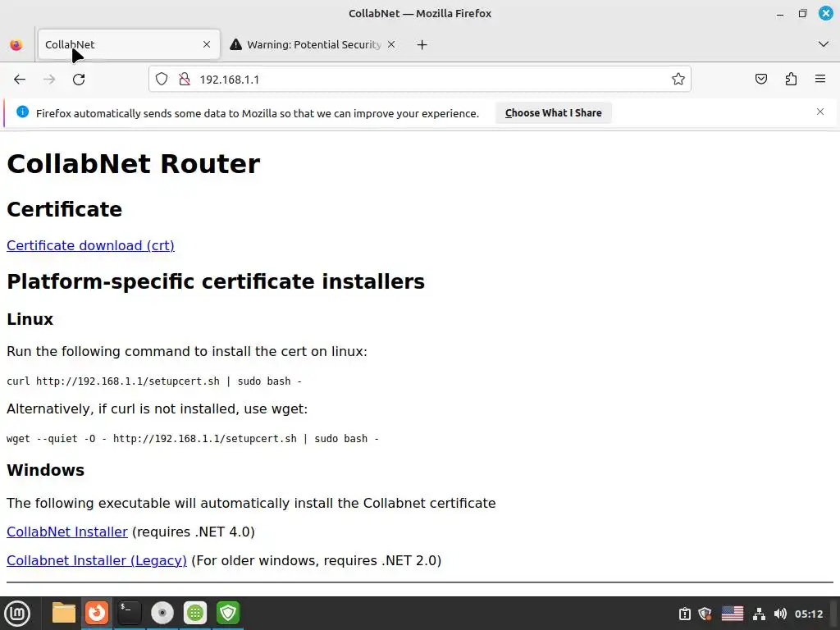Click the Platform-specific certificate installers heading
This screenshot has width=840, height=630.
coord(216,282)
